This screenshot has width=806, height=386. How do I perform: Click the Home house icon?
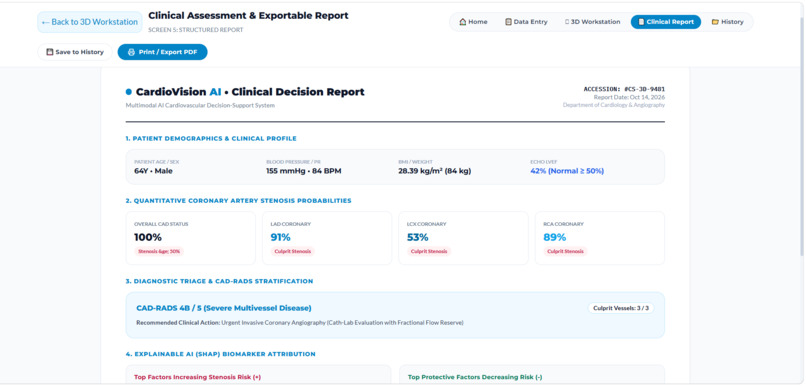click(463, 22)
